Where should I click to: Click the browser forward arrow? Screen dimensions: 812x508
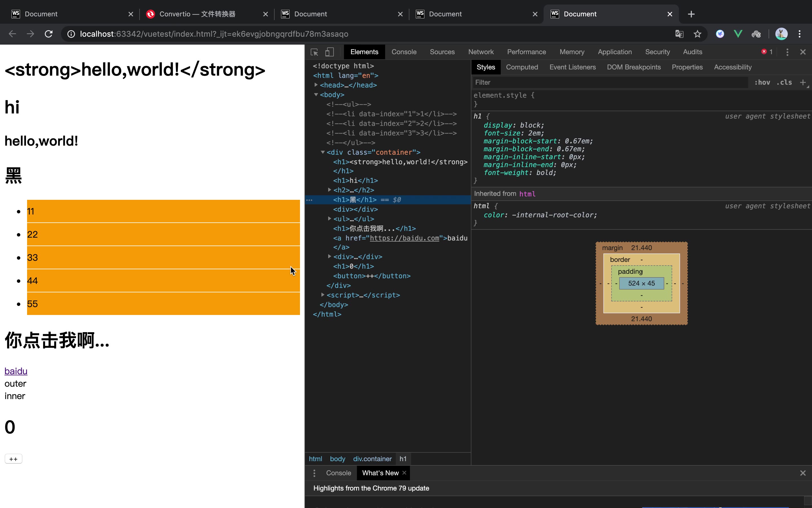pyautogui.click(x=30, y=34)
